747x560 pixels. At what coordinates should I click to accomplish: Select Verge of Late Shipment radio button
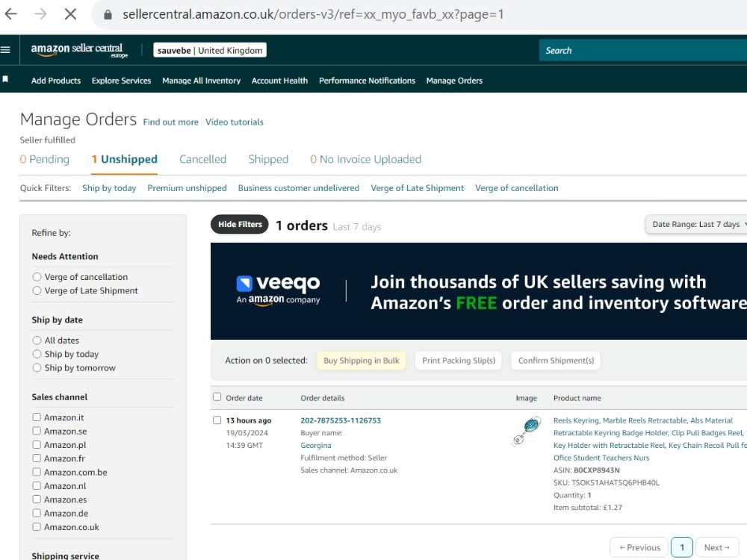(x=37, y=290)
